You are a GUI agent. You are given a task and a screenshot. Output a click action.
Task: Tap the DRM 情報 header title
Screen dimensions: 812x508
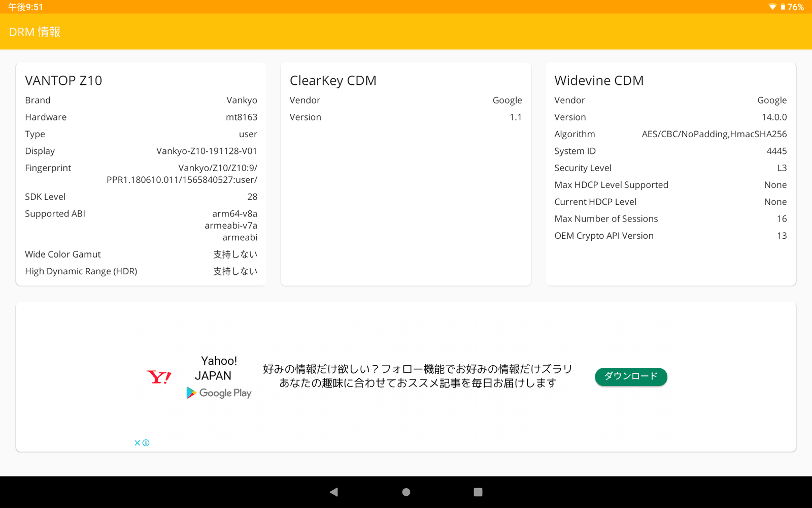pyautogui.click(x=35, y=32)
